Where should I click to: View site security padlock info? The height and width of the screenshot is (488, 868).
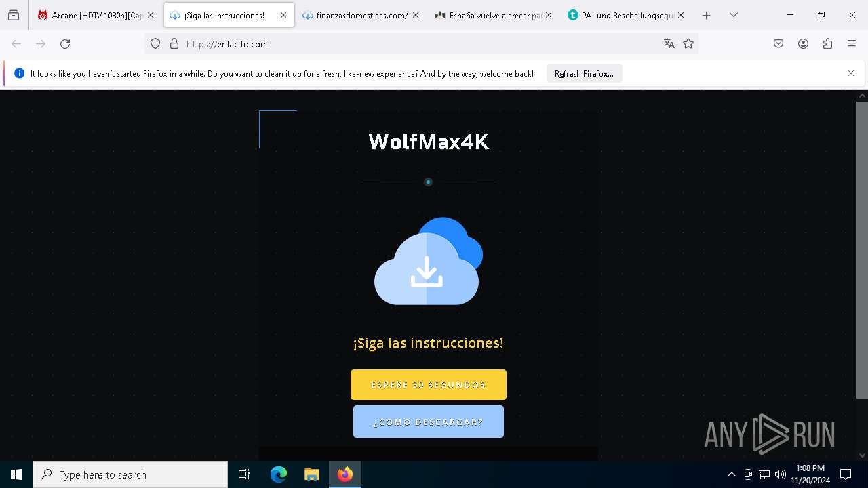(x=174, y=44)
